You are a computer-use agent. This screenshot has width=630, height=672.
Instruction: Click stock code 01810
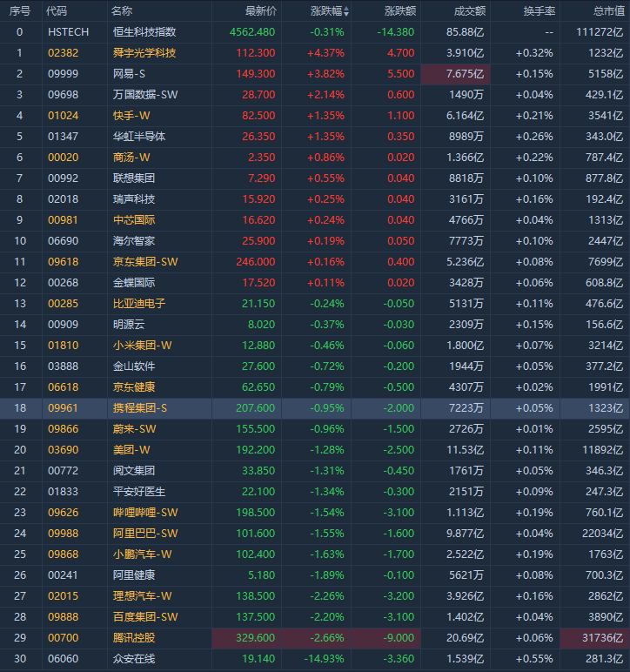[x=63, y=346]
